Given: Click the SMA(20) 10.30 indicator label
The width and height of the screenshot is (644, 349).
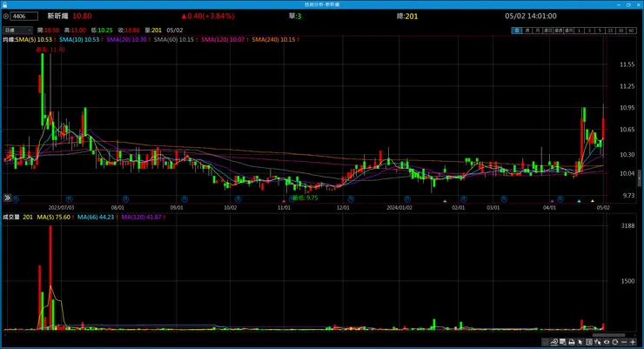Looking at the screenshot, I should click(126, 39).
